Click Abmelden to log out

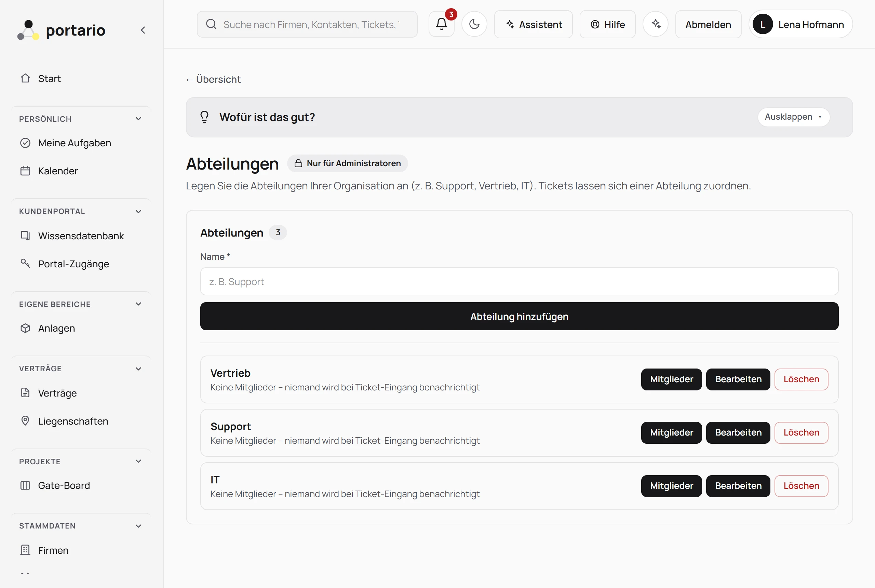(x=708, y=24)
